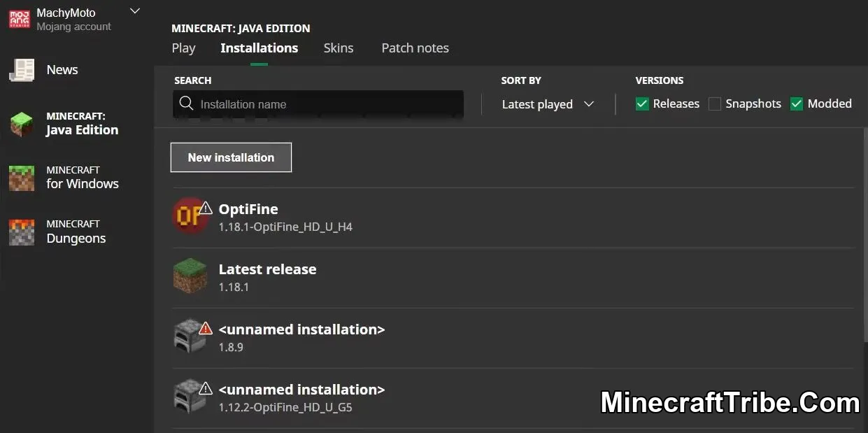868x433 pixels.
Task: Open the Skins tab
Action: (x=339, y=48)
